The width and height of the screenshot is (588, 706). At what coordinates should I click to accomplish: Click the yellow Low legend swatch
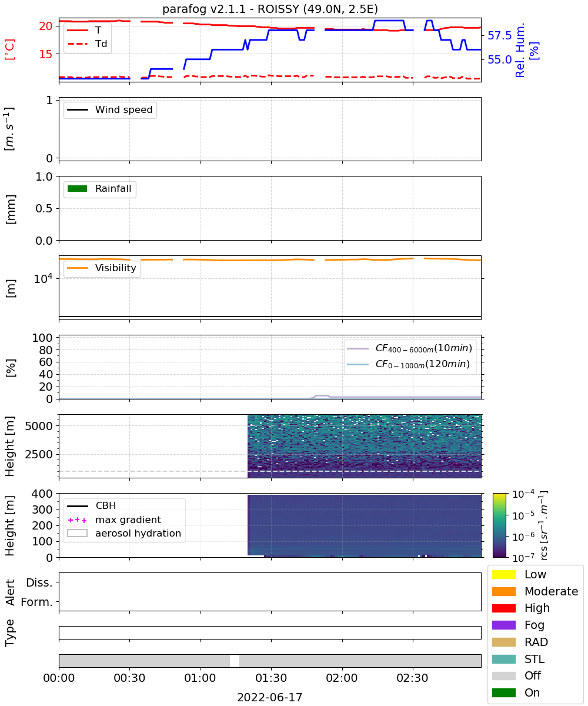point(503,574)
